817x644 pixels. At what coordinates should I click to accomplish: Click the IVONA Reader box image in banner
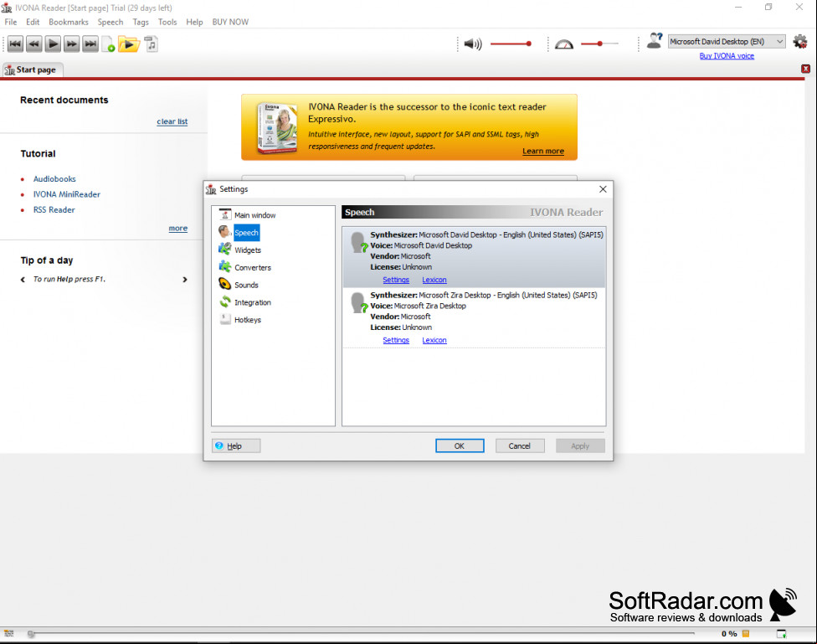click(277, 127)
